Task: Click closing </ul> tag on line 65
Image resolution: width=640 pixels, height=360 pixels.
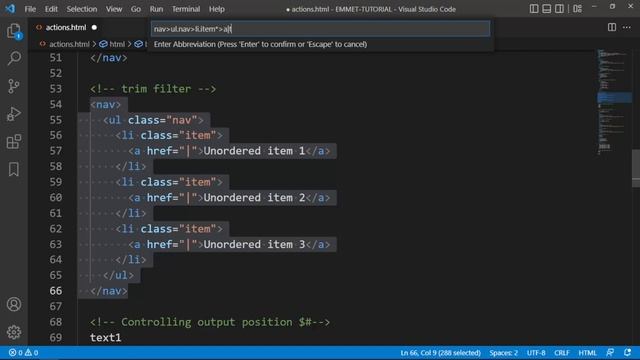Action: [118, 276]
